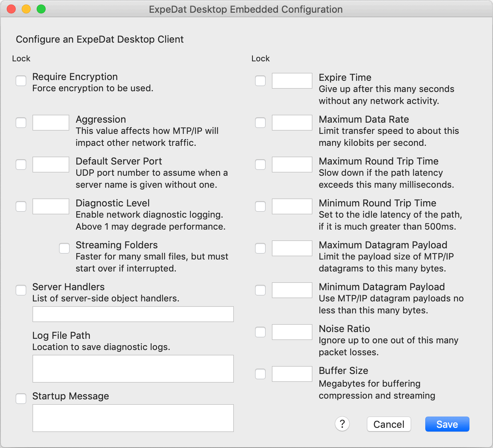Lock the Server Handlers setting
493x448 pixels.
(21, 290)
